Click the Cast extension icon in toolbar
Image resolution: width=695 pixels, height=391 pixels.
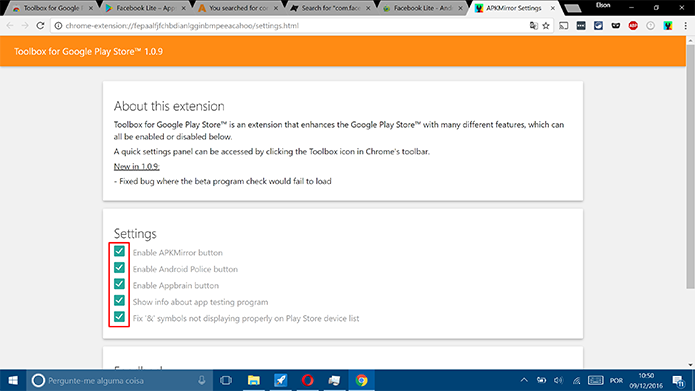coord(563,26)
